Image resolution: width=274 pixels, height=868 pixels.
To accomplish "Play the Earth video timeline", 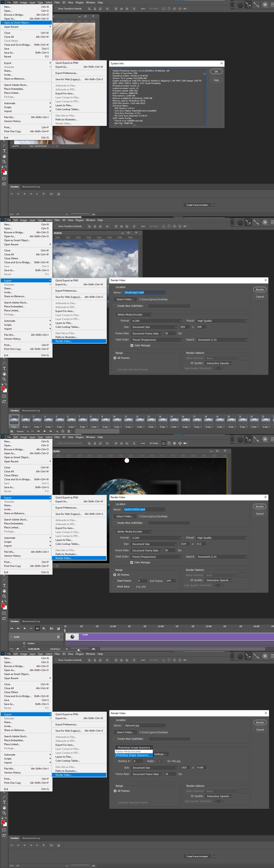I will [x=25, y=628].
